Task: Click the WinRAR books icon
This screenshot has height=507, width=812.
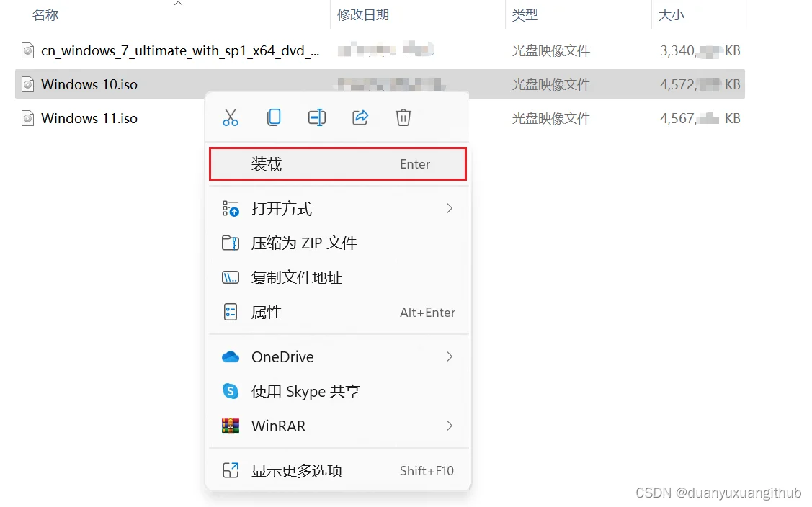Action: coord(231,426)
